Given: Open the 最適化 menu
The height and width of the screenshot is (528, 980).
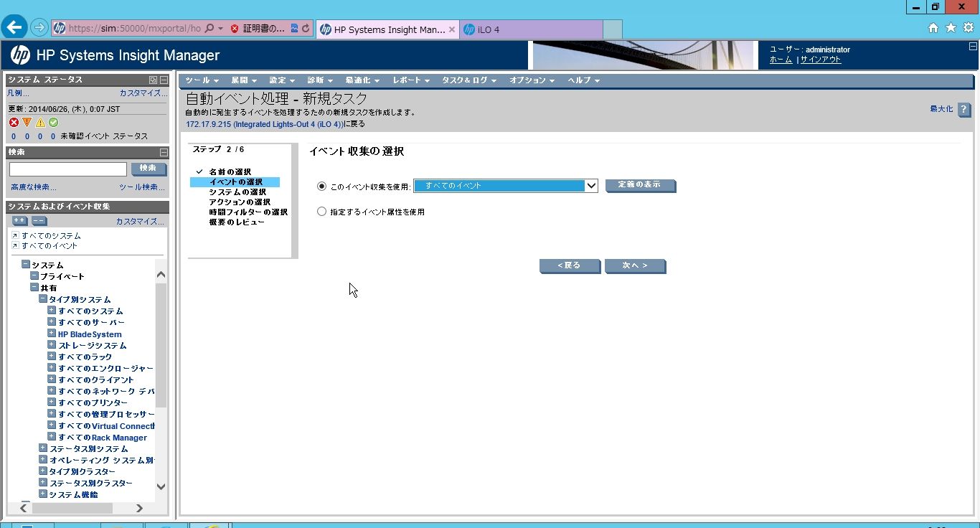Looking at the screenshot, I should [x=362, y=80].
